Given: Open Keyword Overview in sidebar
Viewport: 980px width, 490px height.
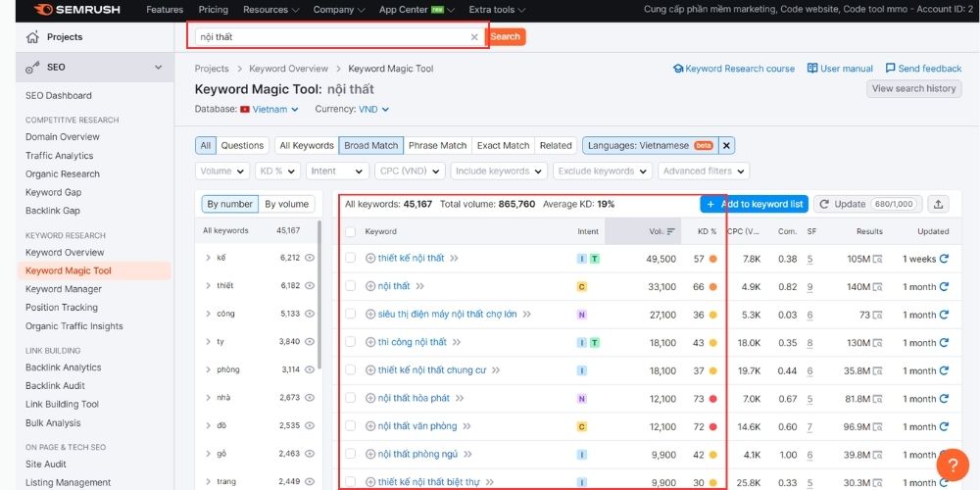Looking at the screenshot, I should pos(65,253).
